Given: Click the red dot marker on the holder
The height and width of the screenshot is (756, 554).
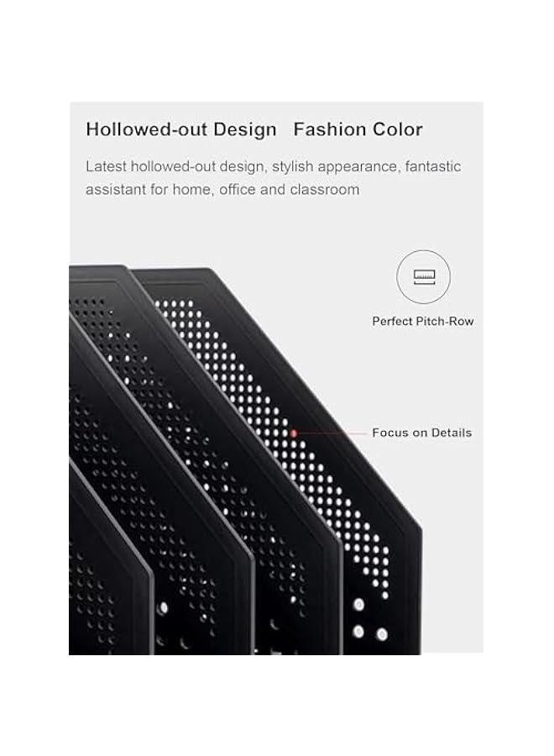Looking at the screenshot, I should [x=294, y=433].
